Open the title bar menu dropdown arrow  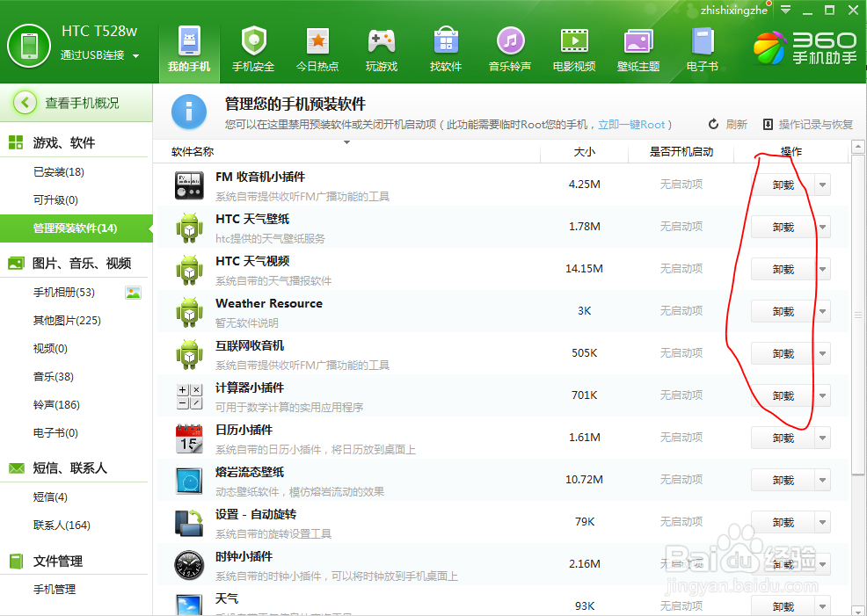pos(786,10)
